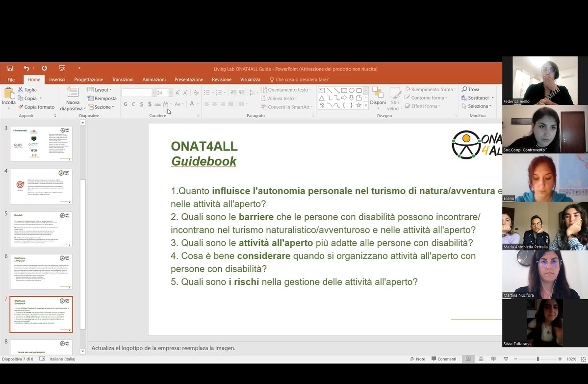Select slide 4 thumbnail

(x=41, y=186)
